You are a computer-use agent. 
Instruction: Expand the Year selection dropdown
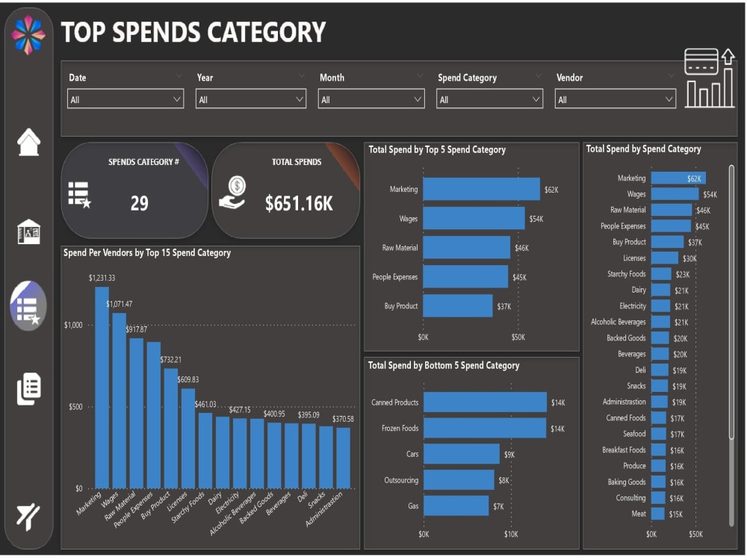tap(250, 98)
